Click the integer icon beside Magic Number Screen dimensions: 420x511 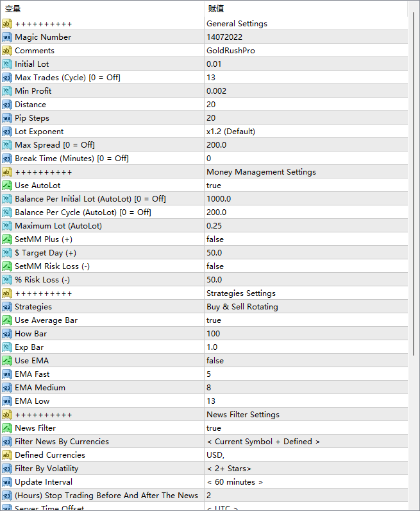pyautogui.click(x=7, y=37)
